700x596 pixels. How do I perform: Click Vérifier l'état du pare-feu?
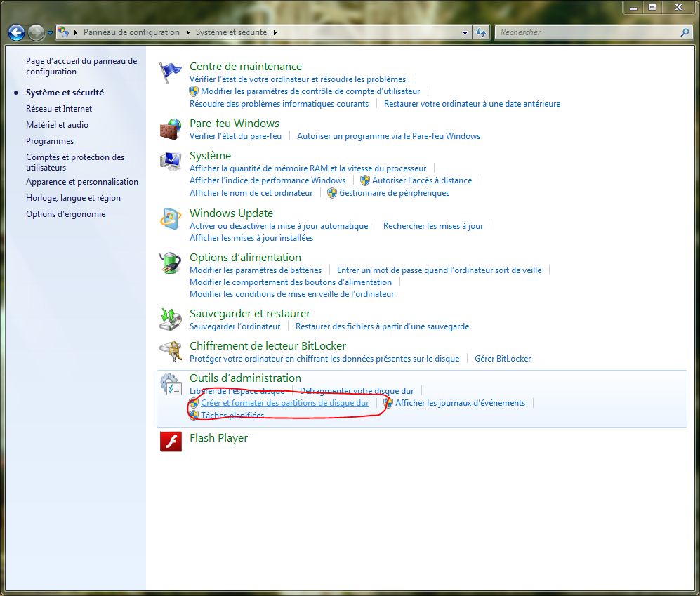pos(235,136)
